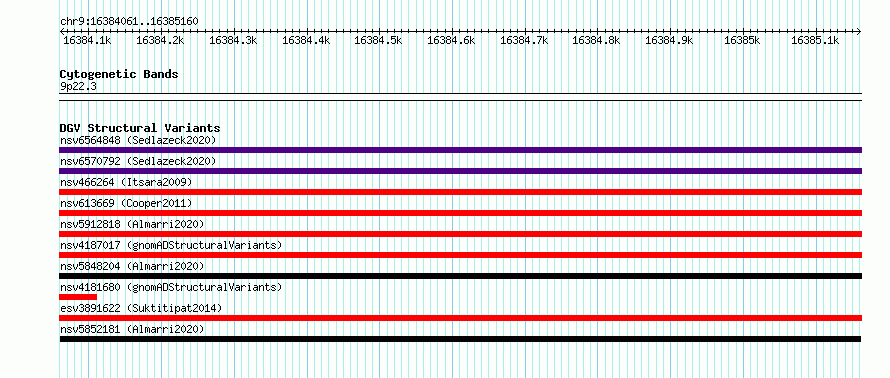The image size is (890, 378).
Task: Click the 16384.9k ruler tick label
Action: tap(670, 40)
